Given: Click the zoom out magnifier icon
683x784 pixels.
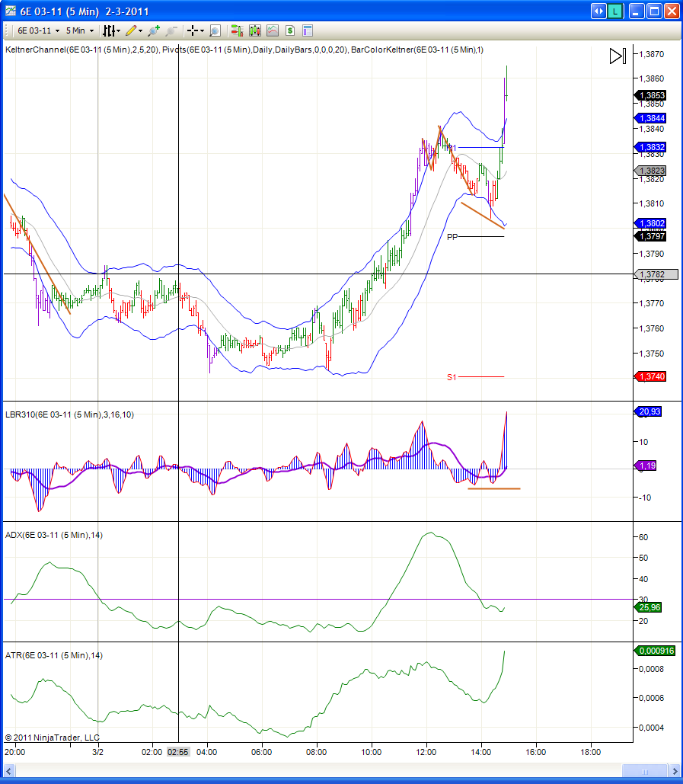Looking at the screenshot, I should [171, 30].
